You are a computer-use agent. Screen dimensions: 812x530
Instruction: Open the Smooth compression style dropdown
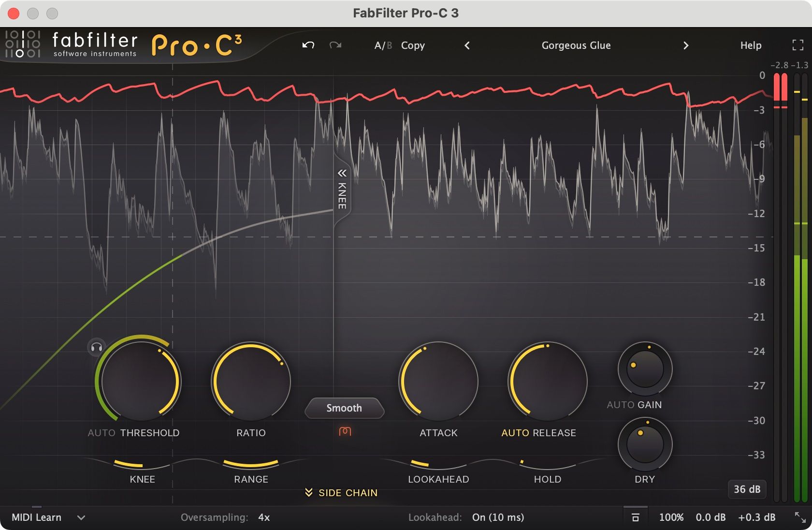tap(344, 409)
